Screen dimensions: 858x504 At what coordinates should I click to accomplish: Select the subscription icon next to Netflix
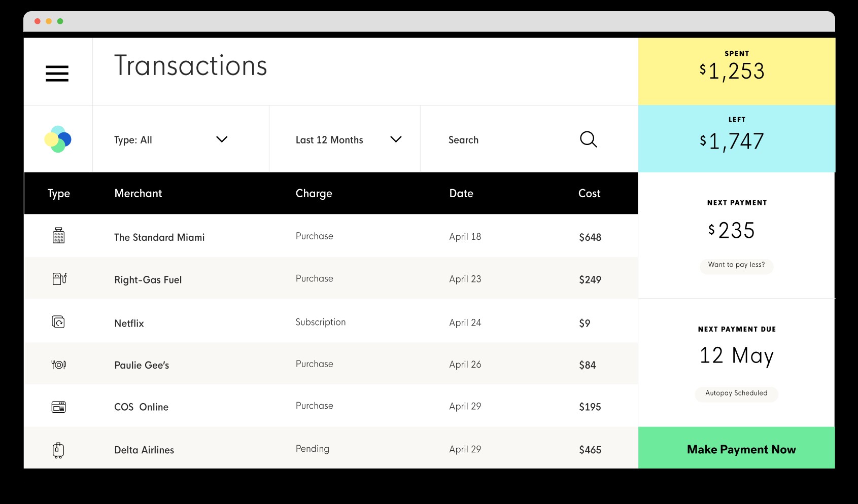coord(59,321)
